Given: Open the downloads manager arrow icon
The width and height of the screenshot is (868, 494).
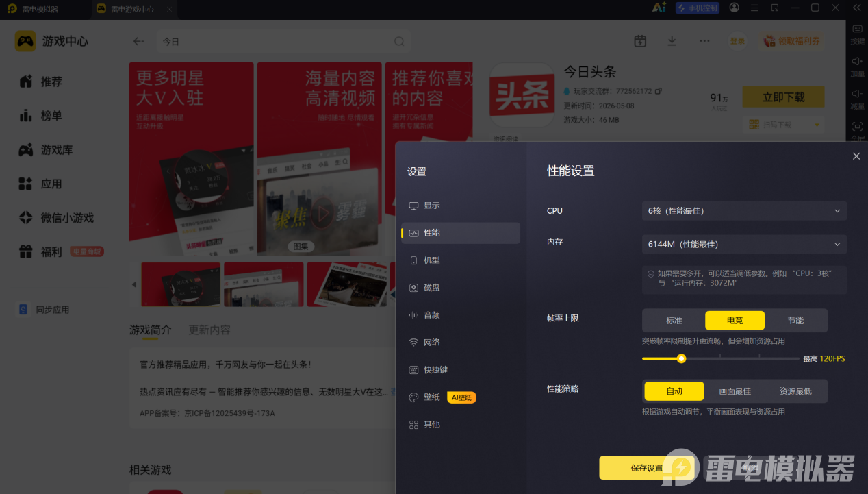Looking at the screenshot, I should coord(672,41).
